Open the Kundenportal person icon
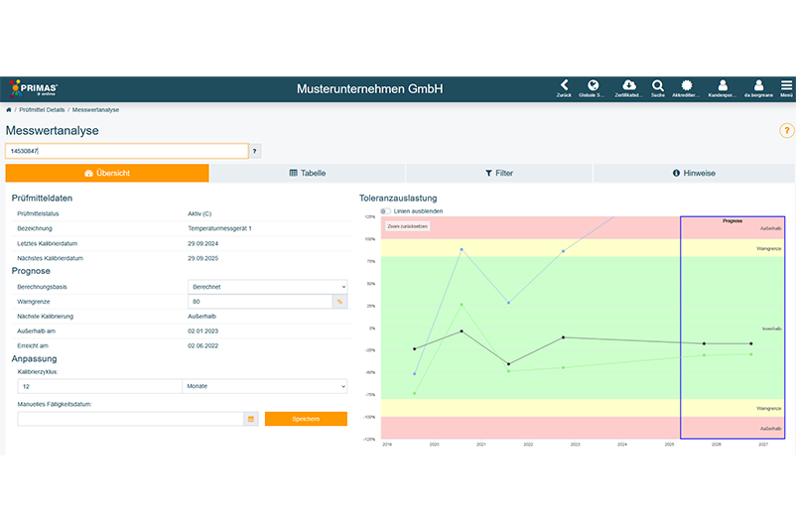This screenshot has height=532, width=796. click(723, 86)
